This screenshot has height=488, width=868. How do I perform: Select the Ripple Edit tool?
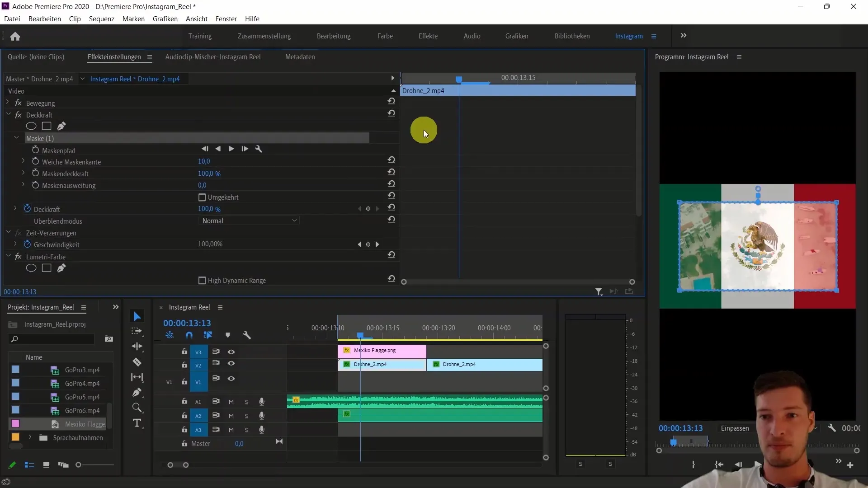click(137, 347)
